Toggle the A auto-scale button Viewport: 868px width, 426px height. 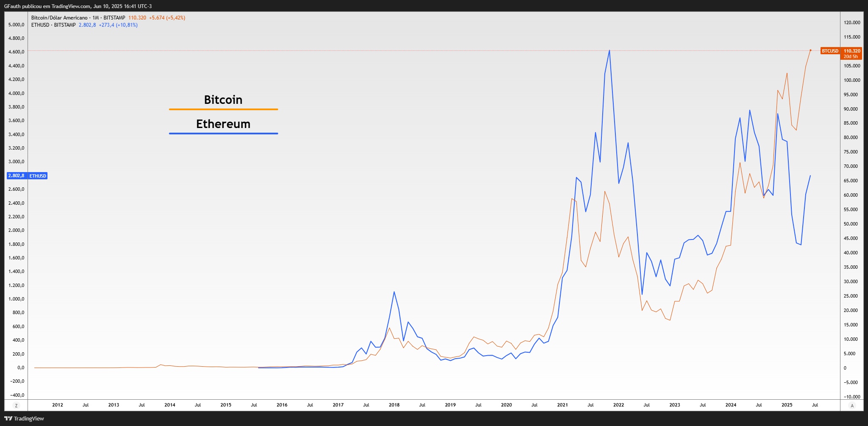pos(852,406)
